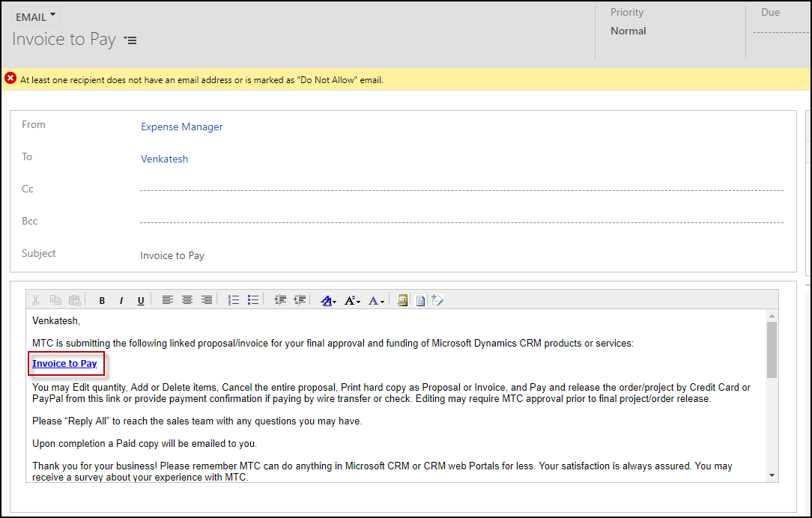Click the Cut scissors icon
Screen dimensions: 812x518
(x=35, y=300)
